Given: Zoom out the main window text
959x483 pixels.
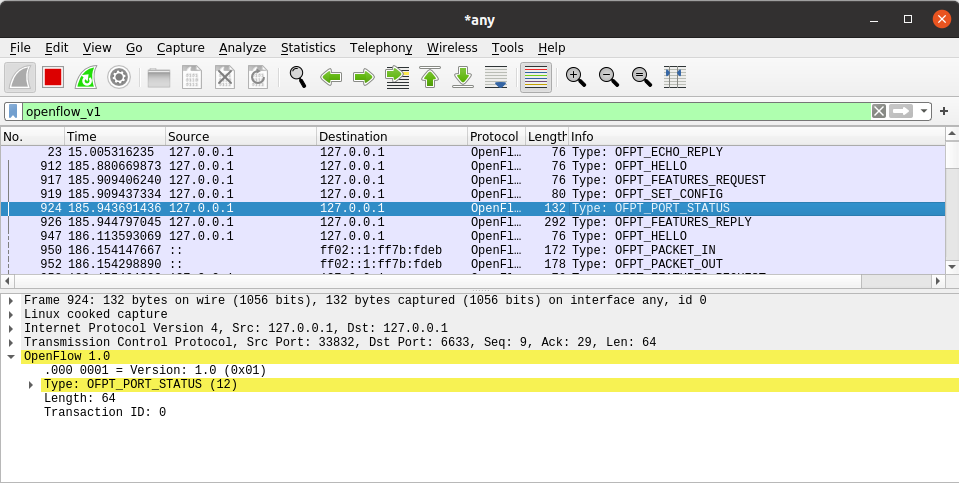Looking at the screenshot, I should point(609,77).
